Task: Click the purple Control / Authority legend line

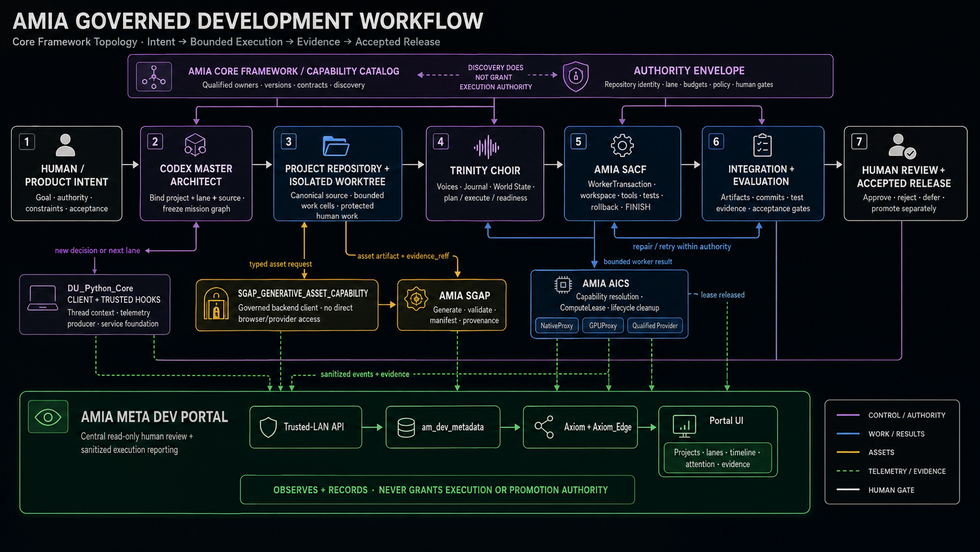Action: [848, 415]
